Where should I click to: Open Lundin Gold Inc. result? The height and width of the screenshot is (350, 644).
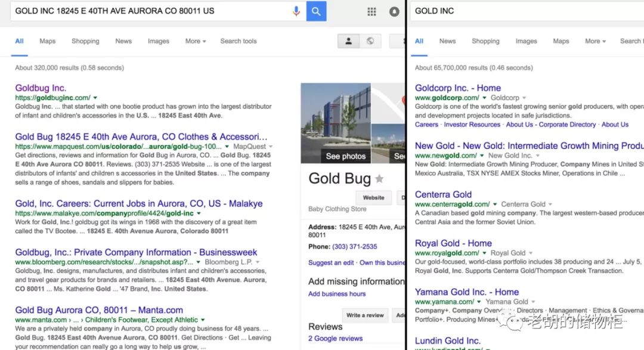coord(447,341)
